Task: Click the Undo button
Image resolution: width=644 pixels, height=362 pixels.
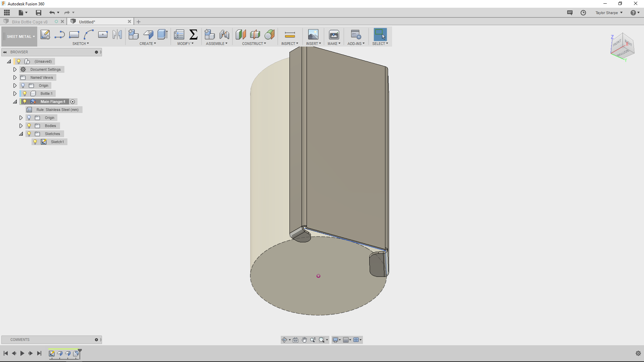Action: (52, 13)
